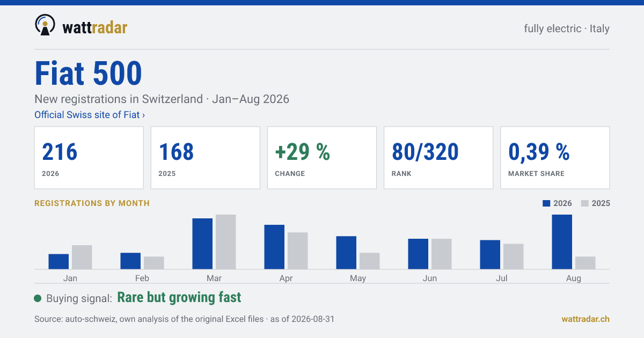This screenshot has width=644, height=338.
Task: Click the 'fully electric · Italy' text
Action: point(567,28)
